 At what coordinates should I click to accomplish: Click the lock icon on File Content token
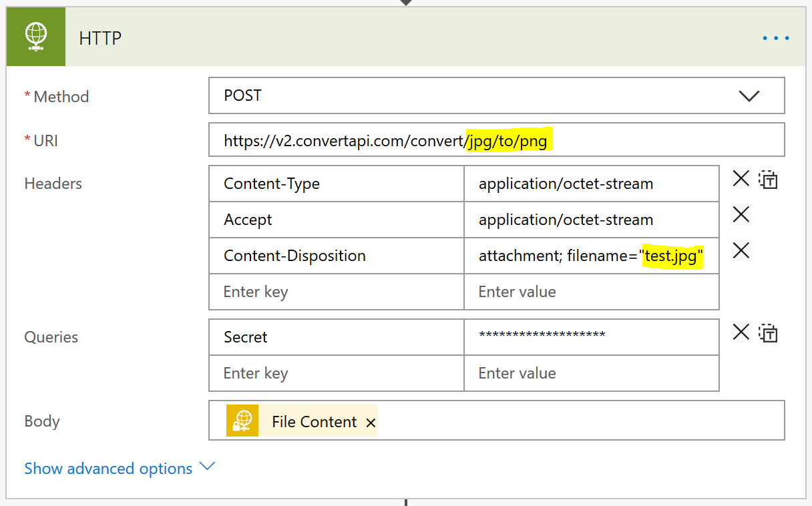tap(242, 421)
